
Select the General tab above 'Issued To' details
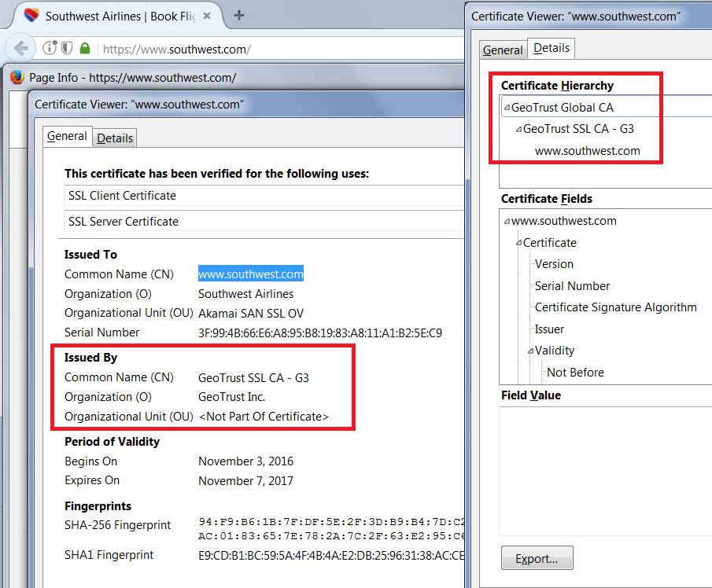(x=67, y=136)
